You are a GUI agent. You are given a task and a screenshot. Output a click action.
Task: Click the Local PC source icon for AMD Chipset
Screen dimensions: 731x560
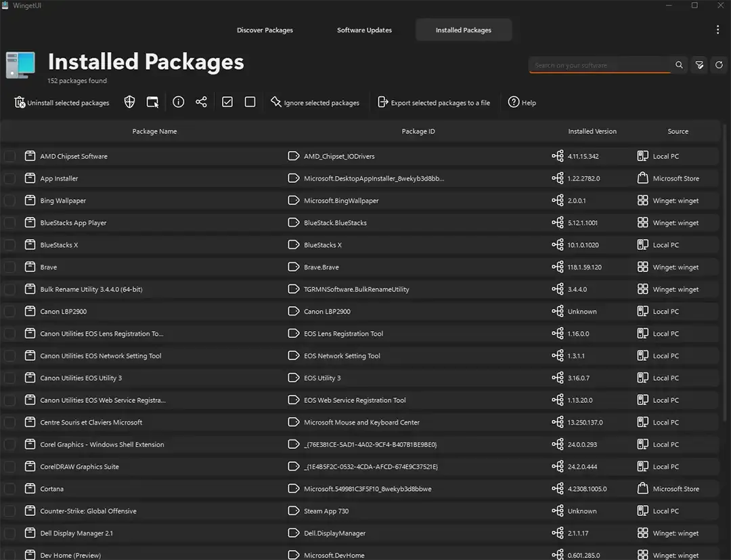(642, 156)
